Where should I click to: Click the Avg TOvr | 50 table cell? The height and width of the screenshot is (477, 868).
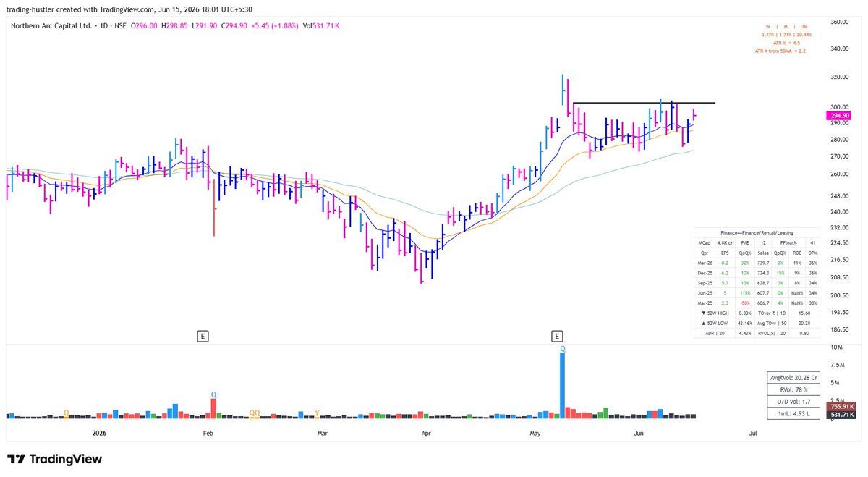click(772, 323)
